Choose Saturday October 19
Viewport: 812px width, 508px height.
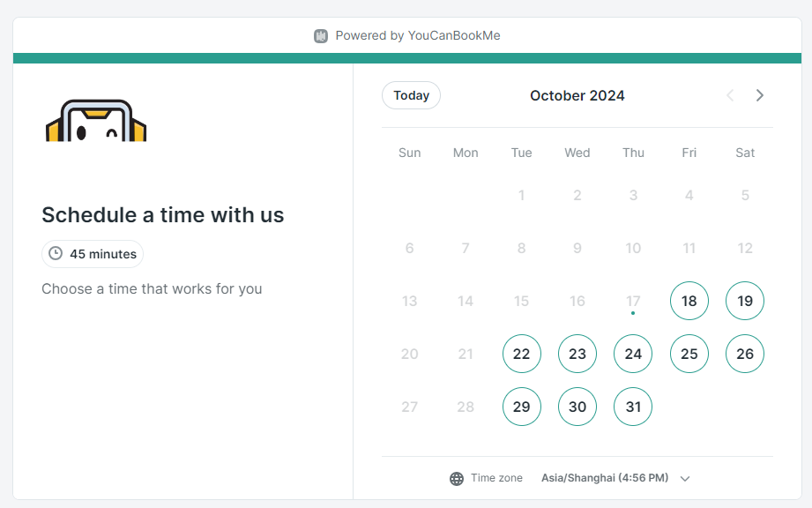coord(745,301)
